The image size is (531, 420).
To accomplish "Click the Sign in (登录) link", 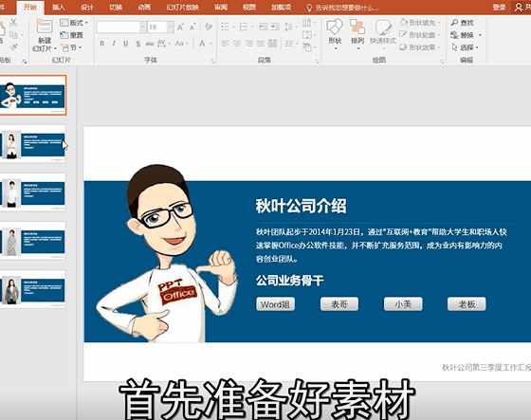I will 499,8.
